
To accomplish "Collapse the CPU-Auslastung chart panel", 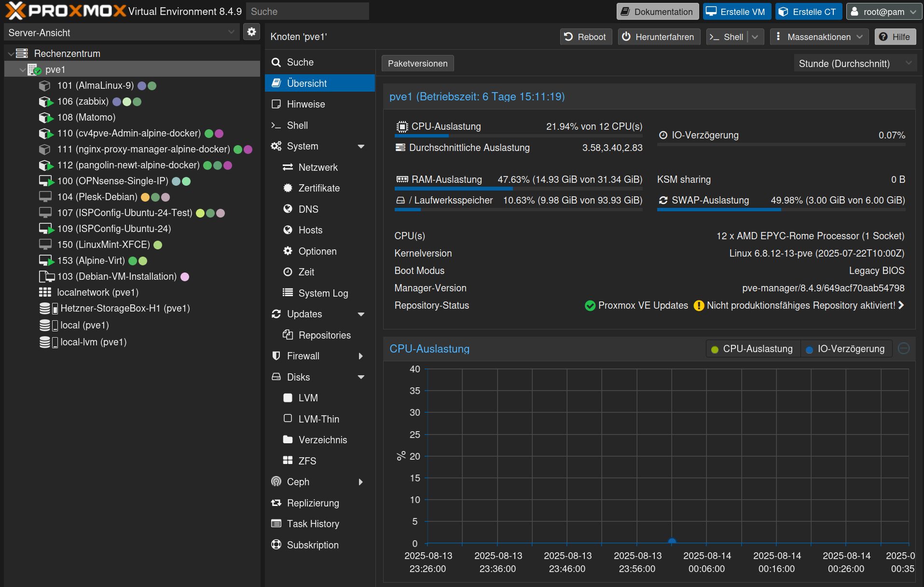I will point(904,348).
